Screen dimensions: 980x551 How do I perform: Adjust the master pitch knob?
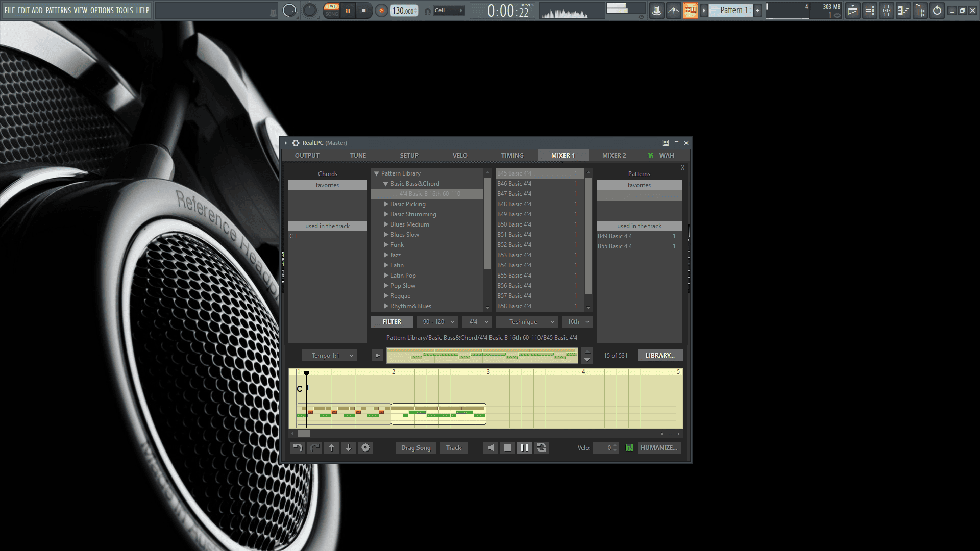point(310,10)
